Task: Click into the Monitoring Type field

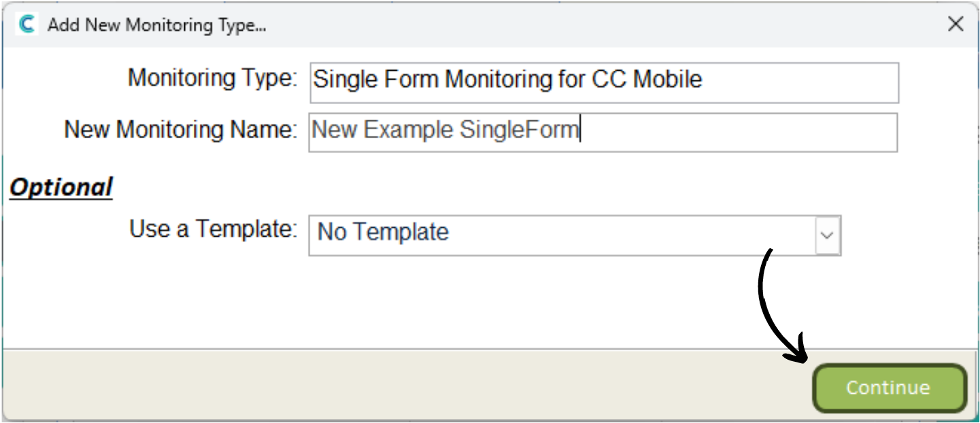Action: [603, 82]
